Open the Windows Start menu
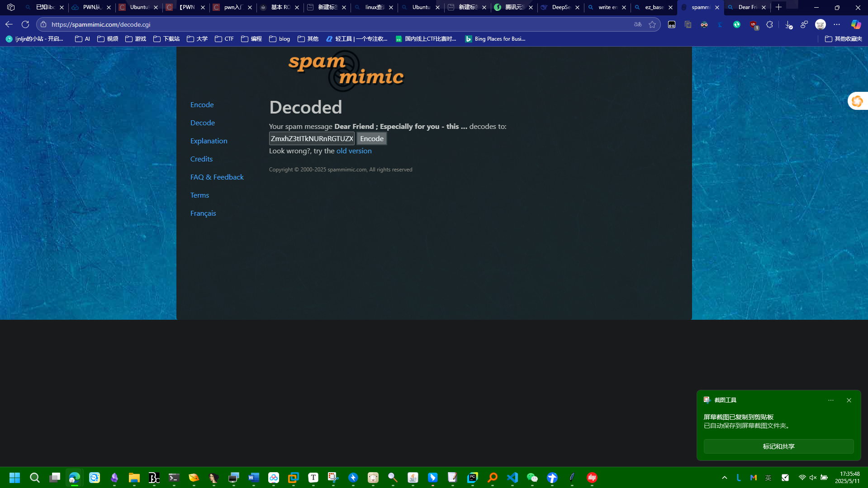The height and width of the screenshot is (488, 868). tap(14, 478)
